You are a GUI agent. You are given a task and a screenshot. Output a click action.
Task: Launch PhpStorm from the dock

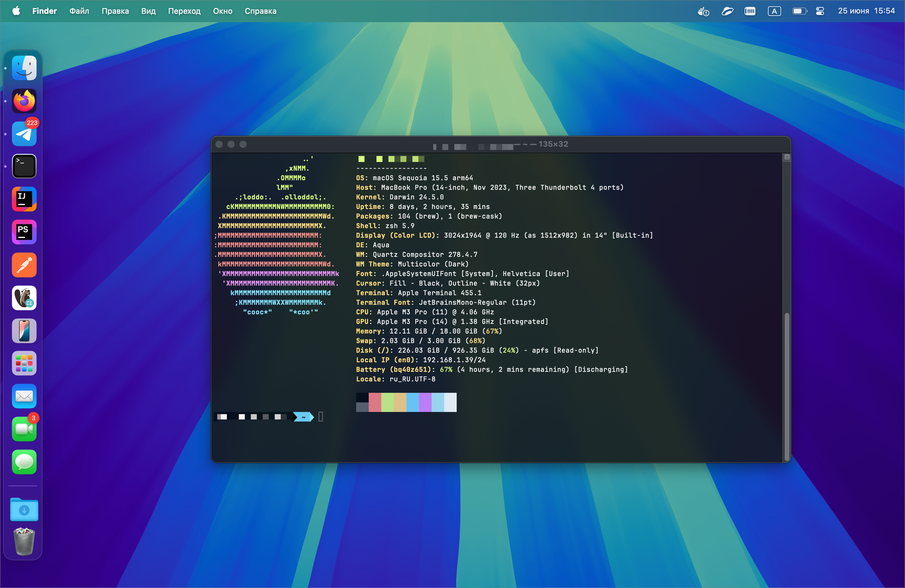click(24, 232)
